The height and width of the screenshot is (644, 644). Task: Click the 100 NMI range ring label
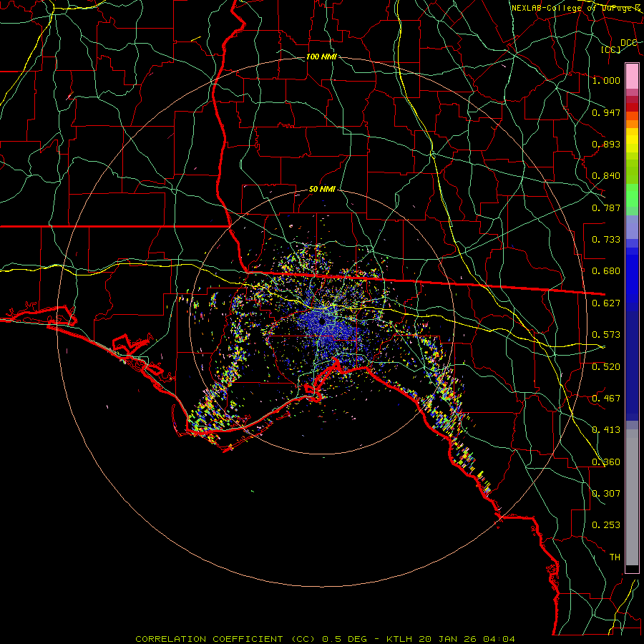pyautogui.click(x=321, y=57)
